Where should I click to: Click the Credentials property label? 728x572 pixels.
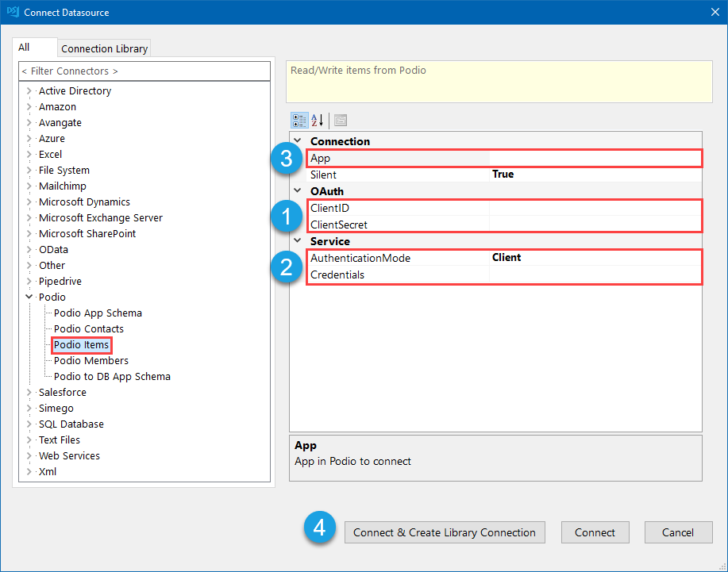[337, 274]
